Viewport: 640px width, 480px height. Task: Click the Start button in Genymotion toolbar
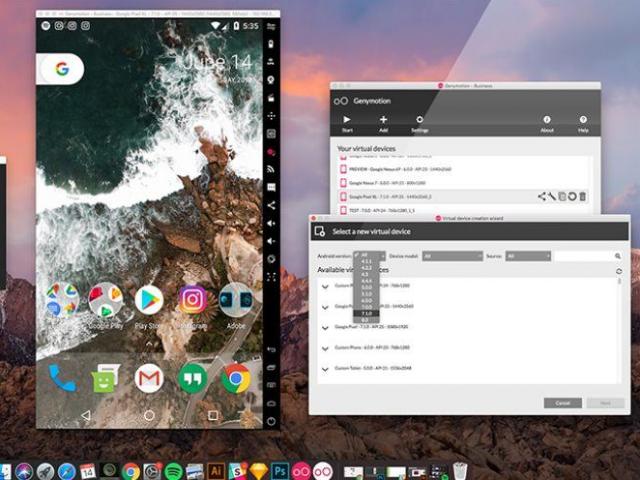point(347,122)
